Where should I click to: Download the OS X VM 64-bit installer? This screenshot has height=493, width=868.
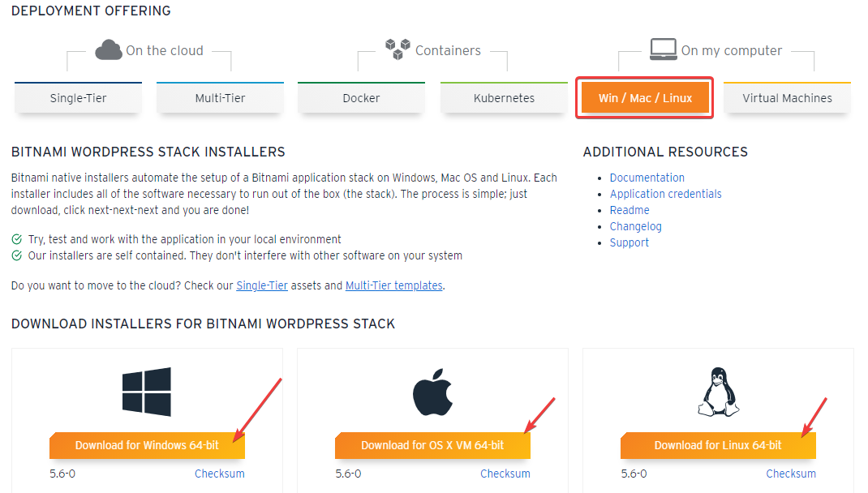[x=432, y=444]
